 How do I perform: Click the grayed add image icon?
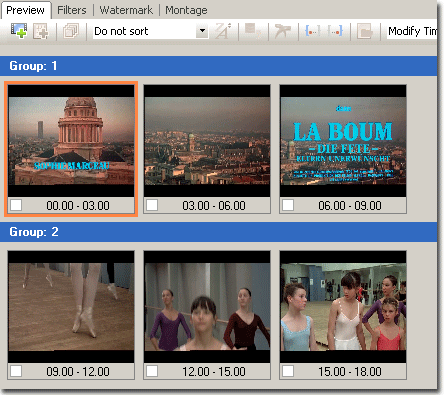pyautogui.click(x=40, y=31)
